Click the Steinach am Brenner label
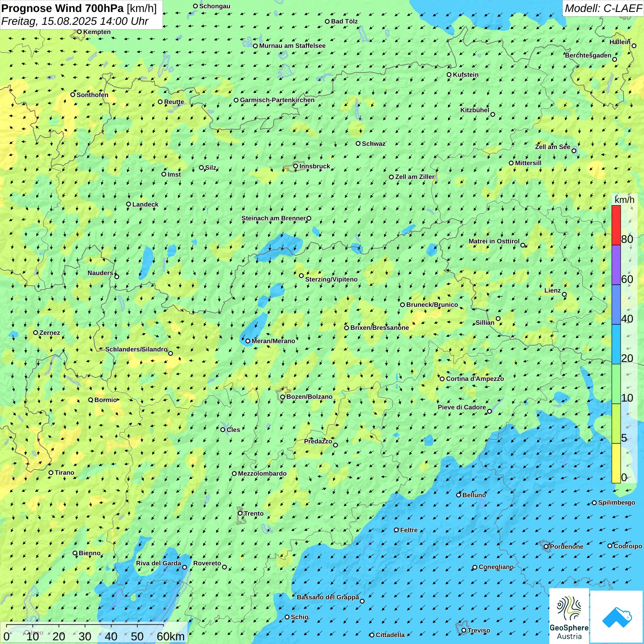The image size is (644, 644). 273,218
